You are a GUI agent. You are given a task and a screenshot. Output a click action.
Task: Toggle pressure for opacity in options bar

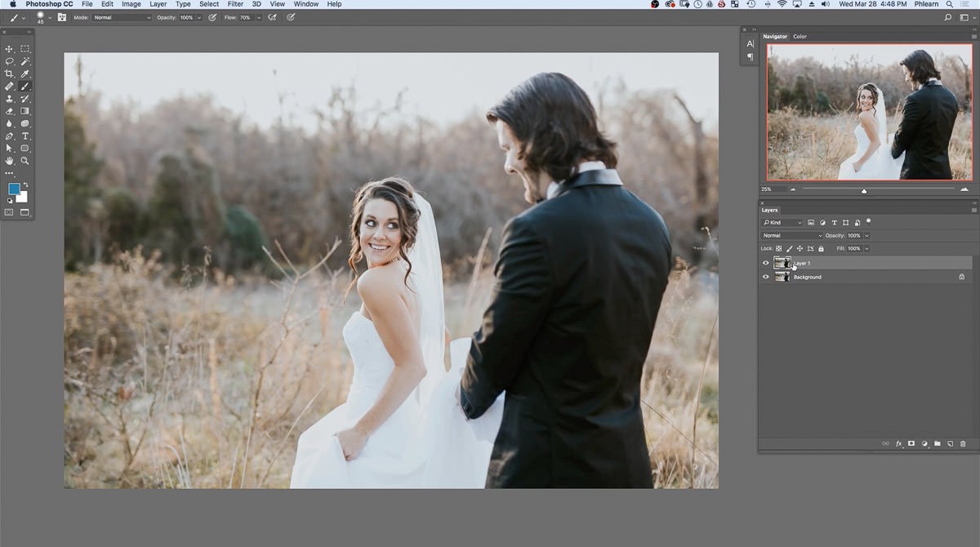(212, 17)
